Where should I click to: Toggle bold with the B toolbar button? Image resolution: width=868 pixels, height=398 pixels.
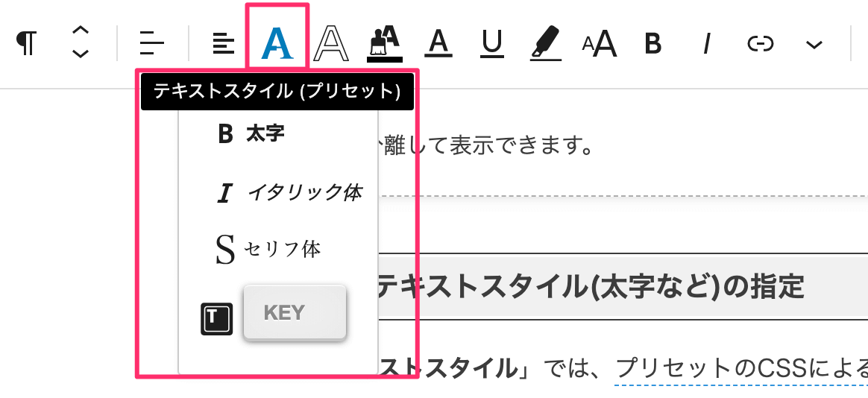[x=653, y=43]
